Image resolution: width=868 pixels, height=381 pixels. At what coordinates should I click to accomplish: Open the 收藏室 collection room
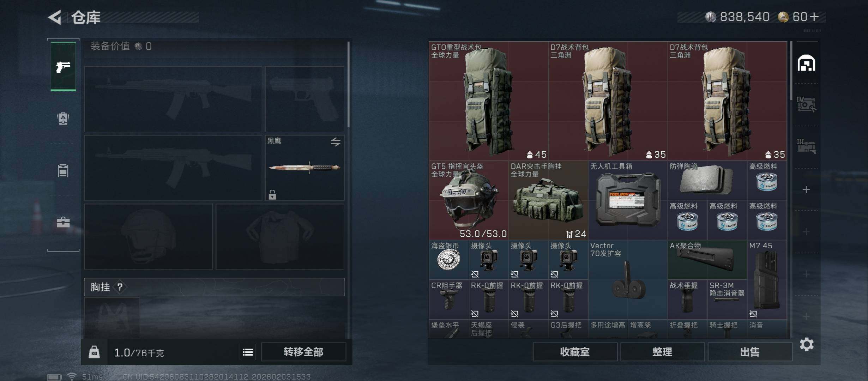[x=575, y=352]
